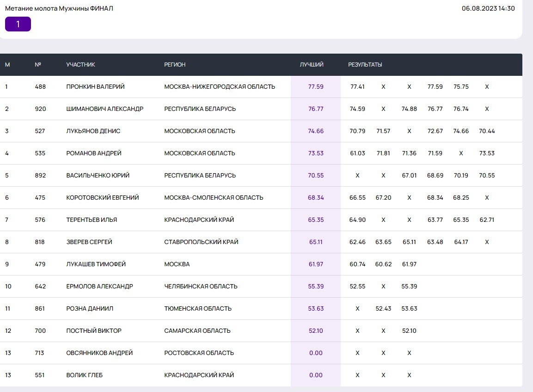Click best result 76.77 in ЛУЧШИЙ column
Viewport: 533px width, 392px height.
pyautogui.click(x=316, y=109)
